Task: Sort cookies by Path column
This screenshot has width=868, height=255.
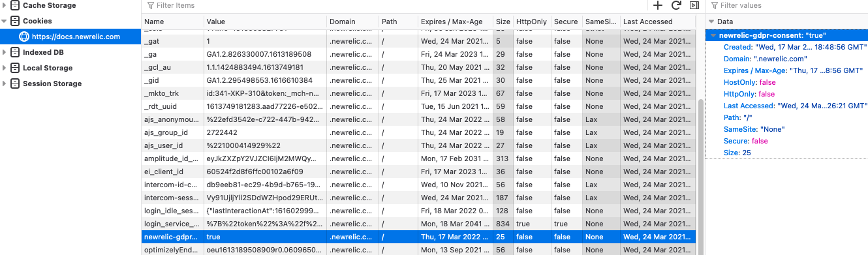Action: pyautogui.click(x=398, y=22)
